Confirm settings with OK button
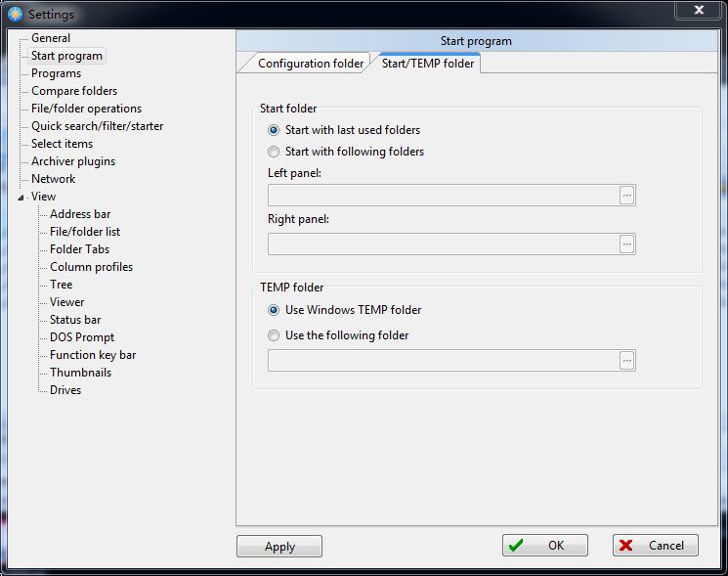The width and height of the screenshot is (728, 576). pos(545,546)
